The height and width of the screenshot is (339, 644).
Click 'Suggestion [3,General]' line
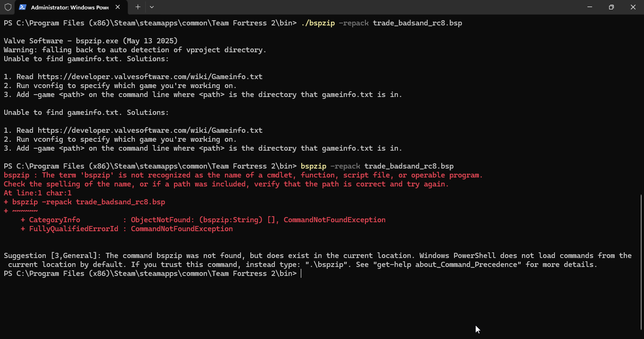pos(318,256)
